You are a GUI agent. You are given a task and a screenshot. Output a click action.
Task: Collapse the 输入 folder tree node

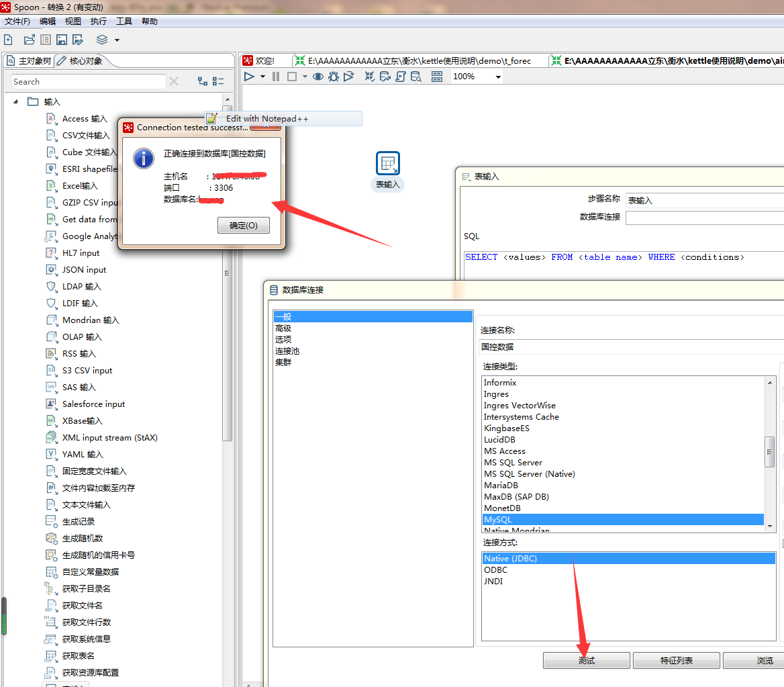pos(16,101)
